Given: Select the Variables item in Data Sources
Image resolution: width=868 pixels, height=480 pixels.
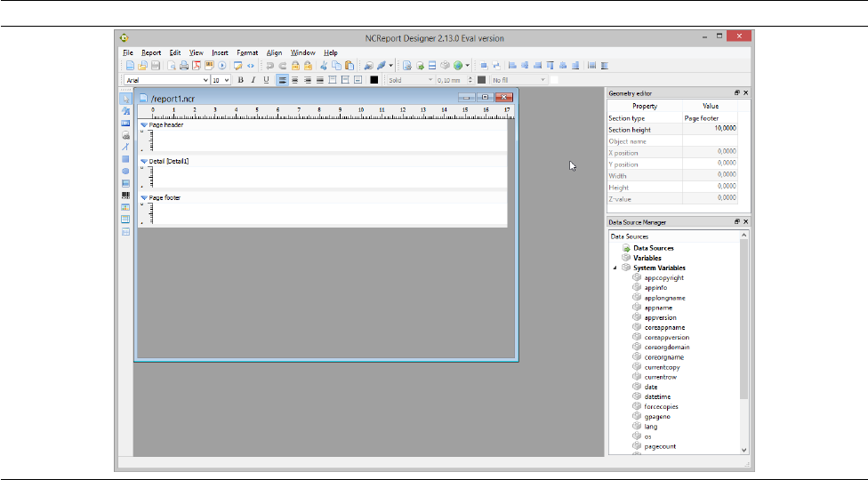Looking at the screenshot, I should [x=647, y=258].
